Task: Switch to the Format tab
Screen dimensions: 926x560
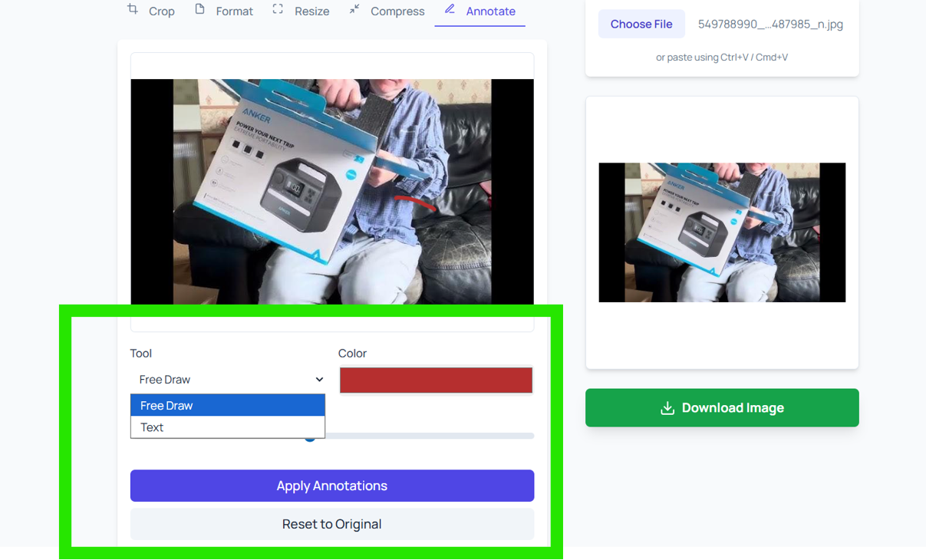Action: pyautogui.click(x=223, y=11)
